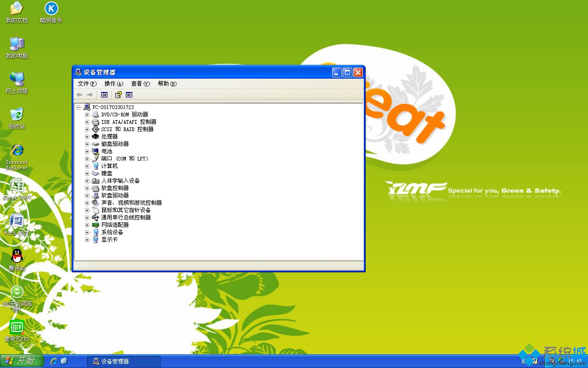The height and width of the screenshot is (368, 588).
Task: Open the 酷狗音乐 desktop icon
Action: tap(51, 9)
